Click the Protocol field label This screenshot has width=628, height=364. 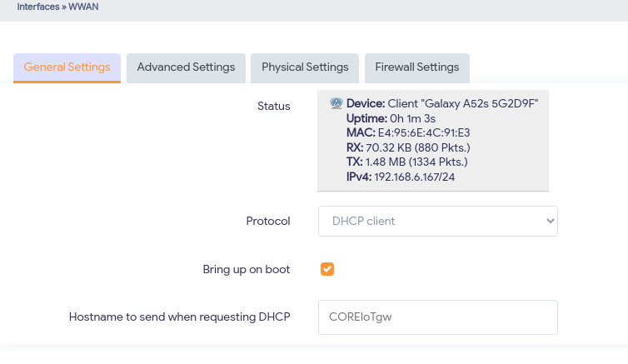(267, 222)
